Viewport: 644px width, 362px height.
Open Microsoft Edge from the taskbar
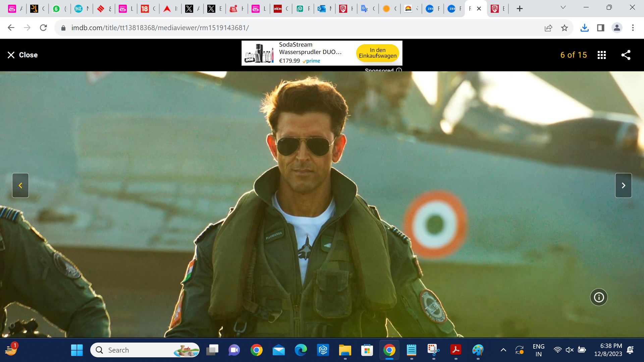[x=301, y=350]
